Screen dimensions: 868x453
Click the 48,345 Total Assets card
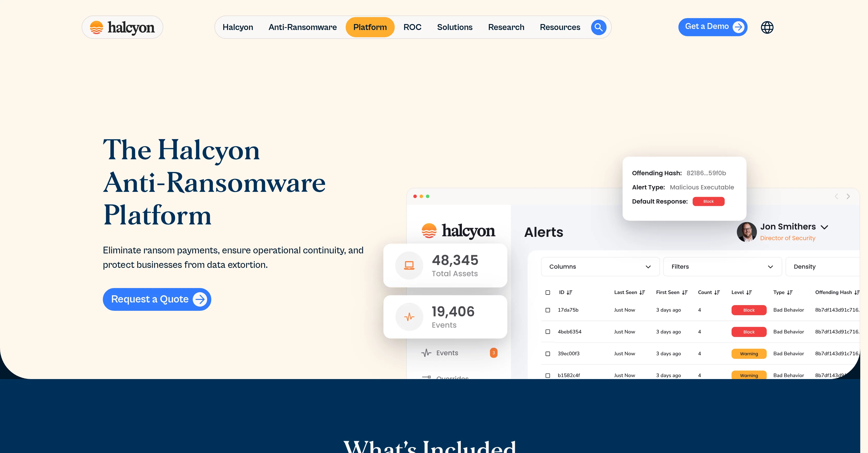[445, 266]
